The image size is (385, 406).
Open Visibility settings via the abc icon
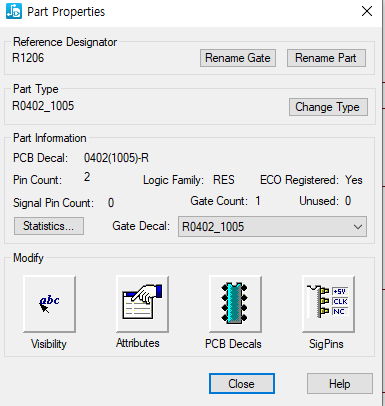click(49, 304)
